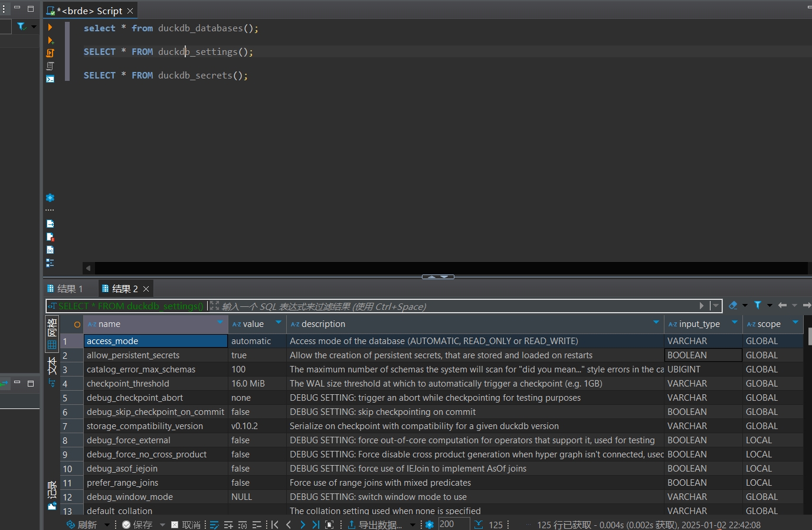This screenshot has height=530, width=812.
Task: Click the panel layout icon at the bottom of the gutter
Action: click(50, 263)
